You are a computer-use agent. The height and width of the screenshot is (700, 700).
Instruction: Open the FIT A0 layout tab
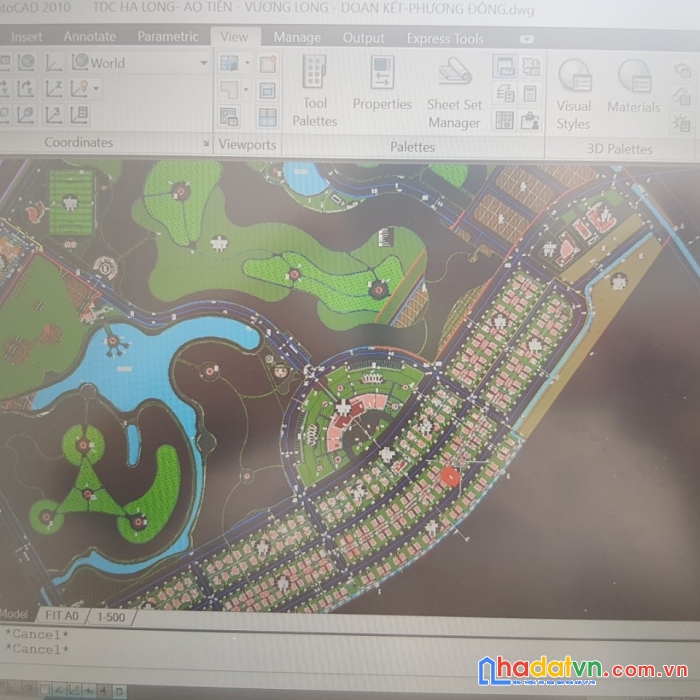[62, 616]
